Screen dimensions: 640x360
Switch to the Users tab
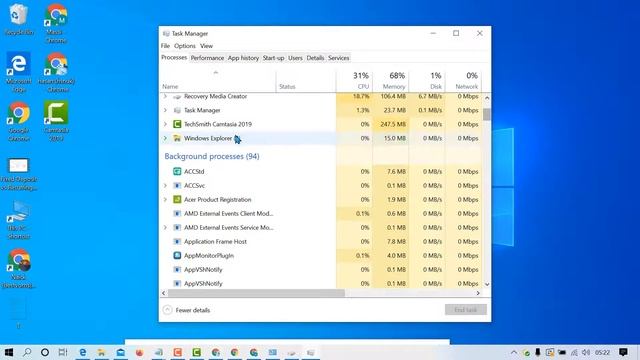(x=295, y=58)
